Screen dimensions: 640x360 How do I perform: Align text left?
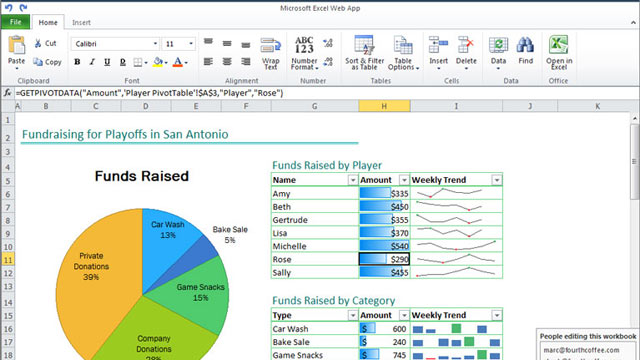pyautogui.click(x=208, y=62)
